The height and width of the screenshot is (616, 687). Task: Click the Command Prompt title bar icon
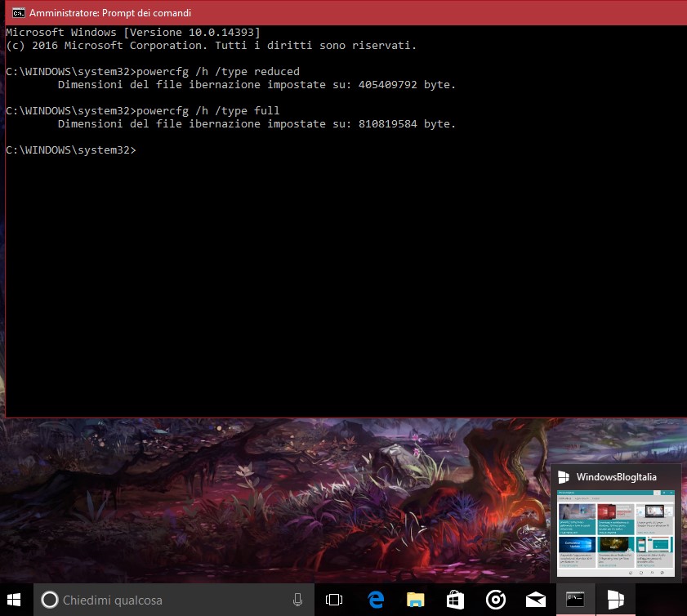coord(19,13)
